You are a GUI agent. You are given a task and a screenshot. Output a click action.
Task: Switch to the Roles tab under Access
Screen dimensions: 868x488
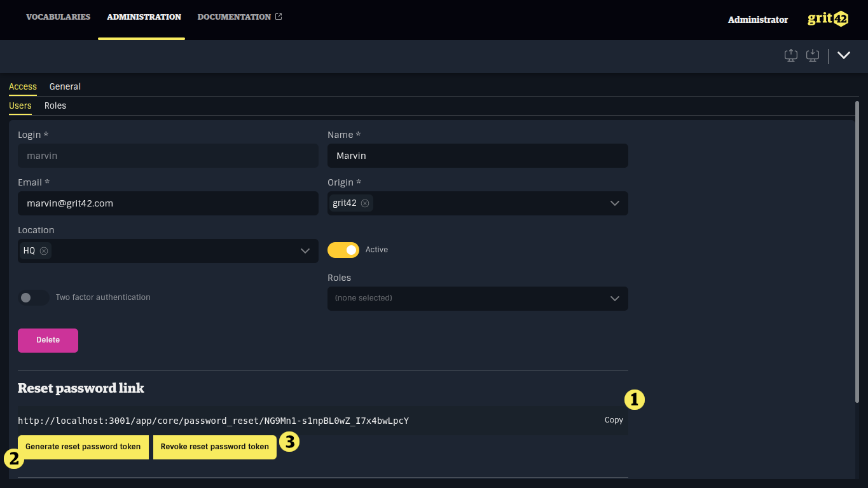[x=55, y=105]
